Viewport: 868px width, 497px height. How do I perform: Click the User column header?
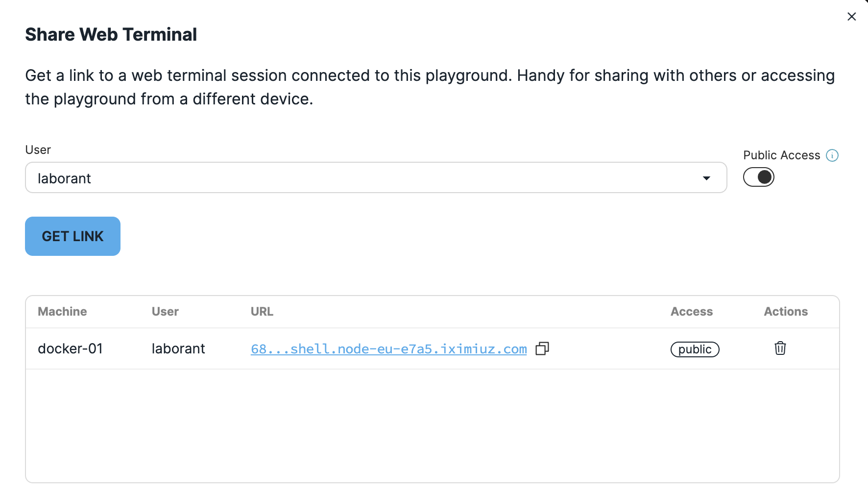(165, 312)
